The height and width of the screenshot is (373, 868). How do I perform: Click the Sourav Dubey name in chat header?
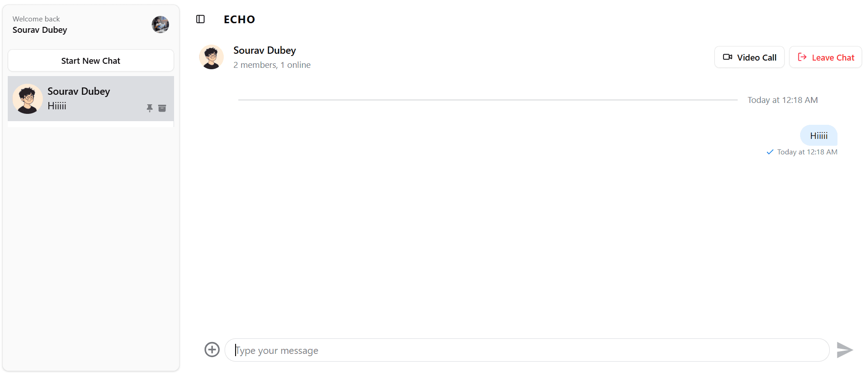[x=265, y=51]
